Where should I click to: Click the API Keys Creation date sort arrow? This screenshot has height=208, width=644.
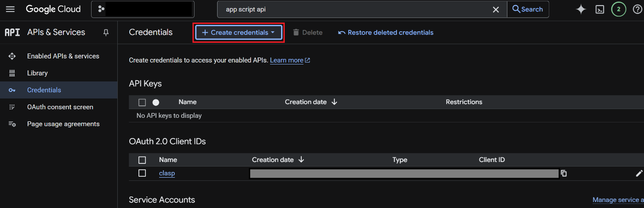pyautogui.click(x=334, y=102)
